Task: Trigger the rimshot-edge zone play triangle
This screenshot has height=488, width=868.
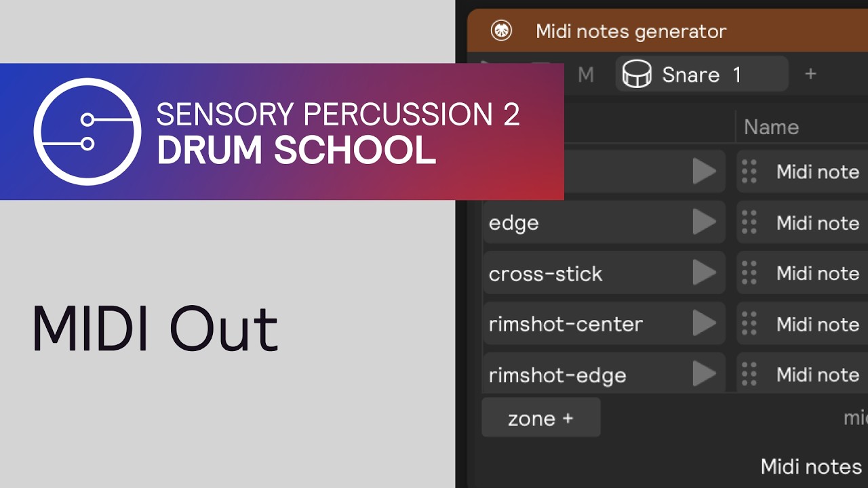Action: click(704, 374)
